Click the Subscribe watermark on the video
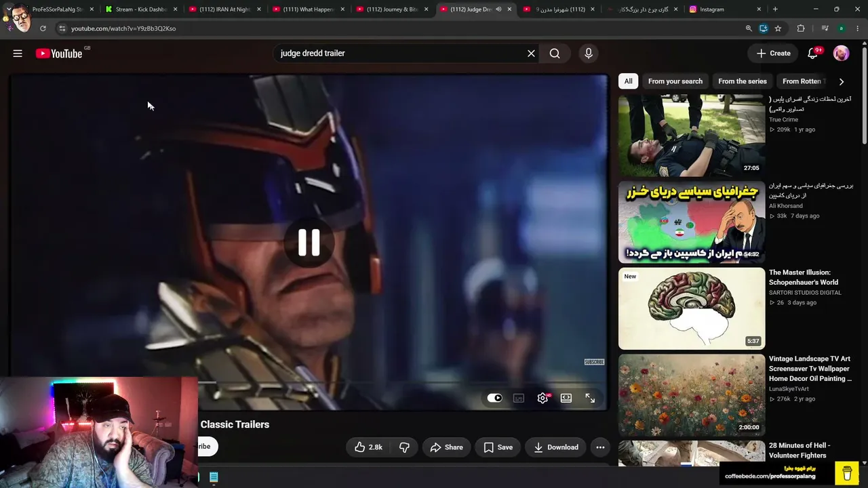Viewport: 868px width, 488px height. (594, 362)
